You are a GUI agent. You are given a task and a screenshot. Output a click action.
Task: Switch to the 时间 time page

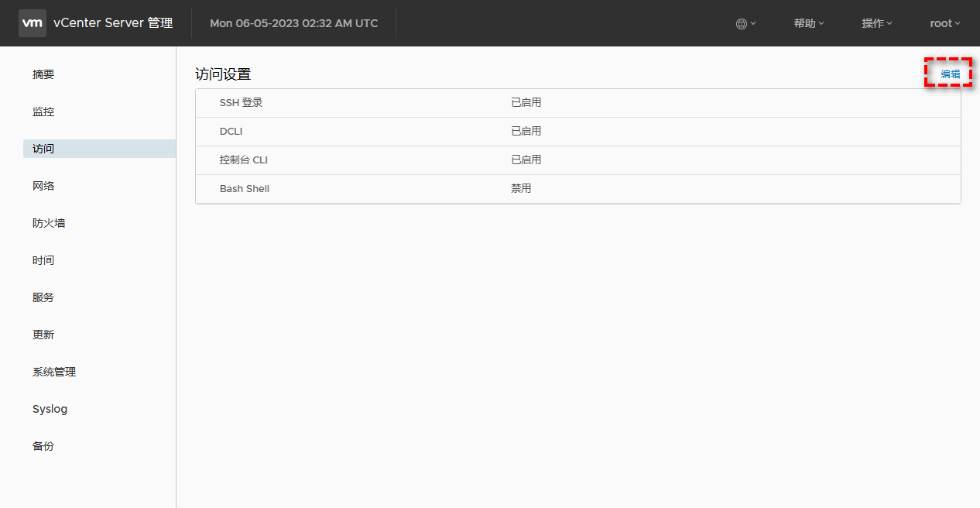click(x=43, y=260)
